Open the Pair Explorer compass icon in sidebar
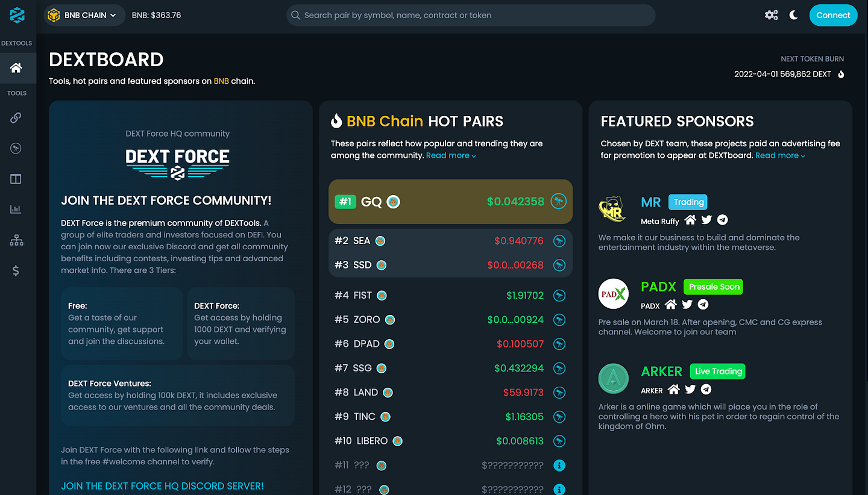Screen dimensions: 868x495 click(x=16, y=148)
